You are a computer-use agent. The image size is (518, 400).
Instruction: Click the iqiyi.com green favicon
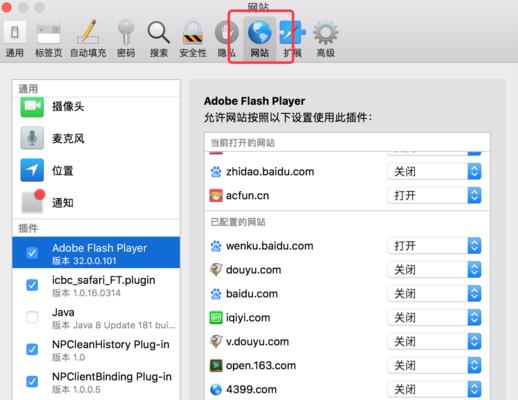point(216,318)
